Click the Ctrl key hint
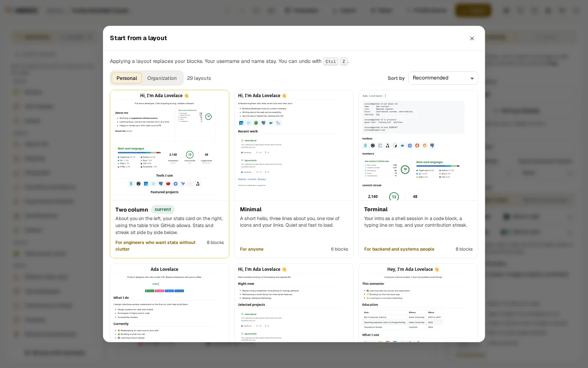Viewport: 588px width, 368px height. point(330,61)
